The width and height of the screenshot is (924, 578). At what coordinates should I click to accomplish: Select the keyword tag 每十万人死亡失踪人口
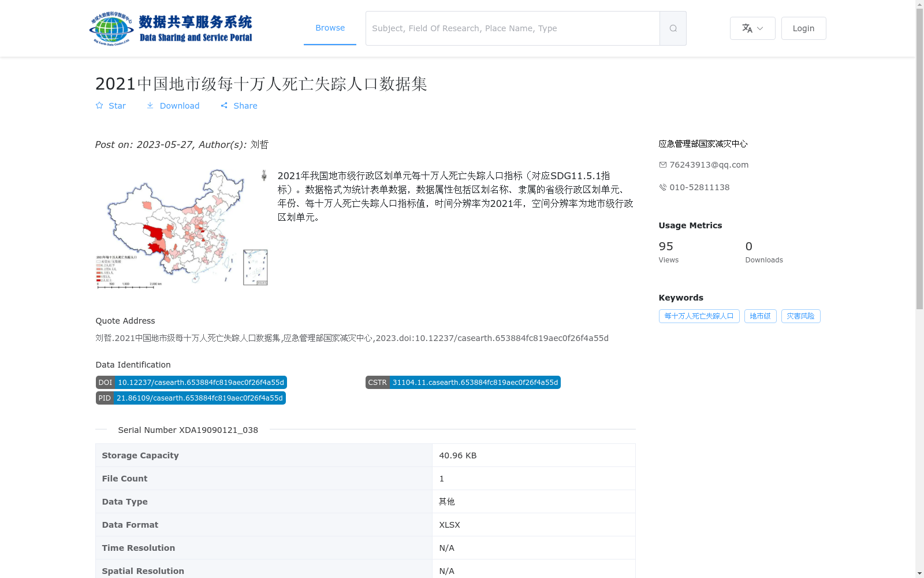699,316
